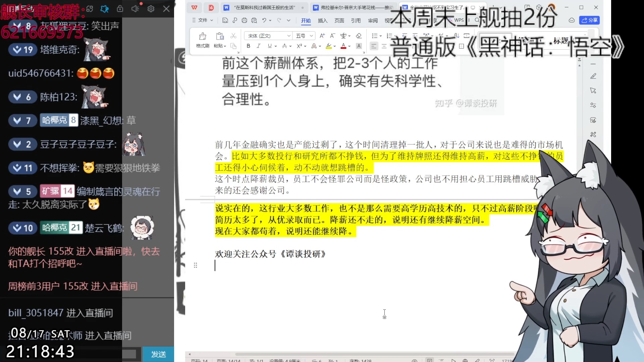The width and height of the screenshot is (644, 362).
Task: Decrease font size with A- icon
Action: click(x=332, y=36)
